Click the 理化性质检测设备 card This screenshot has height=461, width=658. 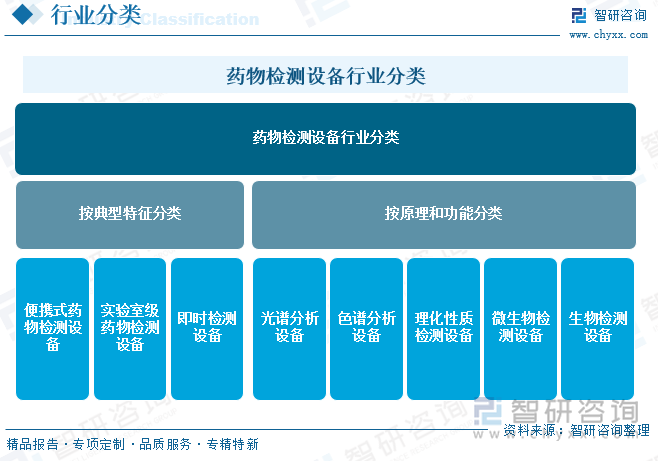(444, 329)
